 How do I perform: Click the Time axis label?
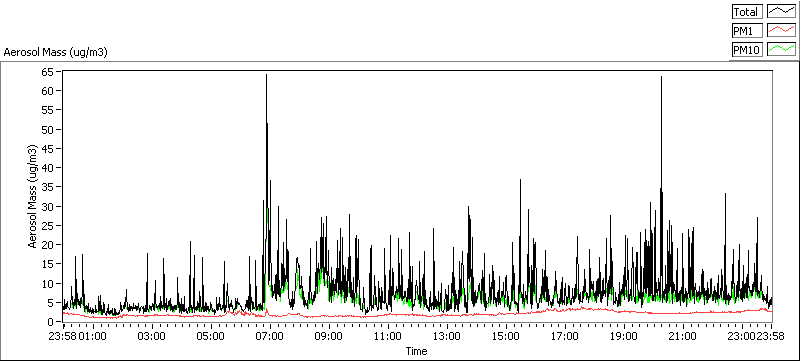(x=416, y=351)
